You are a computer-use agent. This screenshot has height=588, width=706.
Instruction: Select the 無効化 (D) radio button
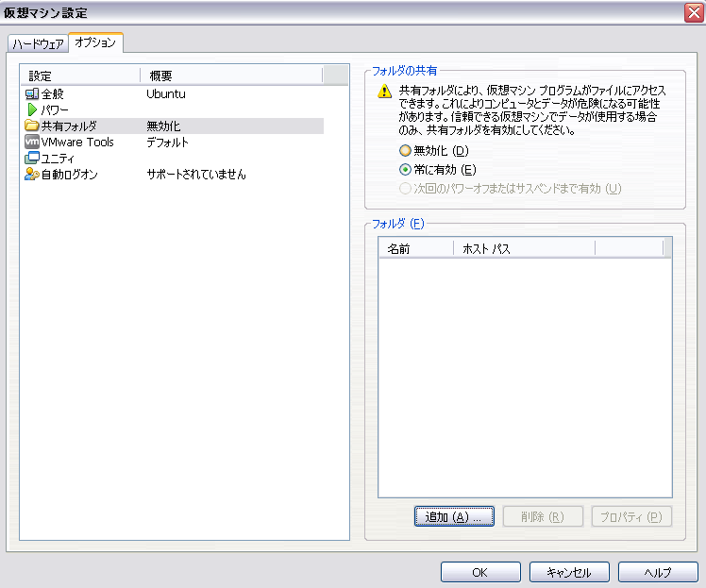(x=405, y=150)
